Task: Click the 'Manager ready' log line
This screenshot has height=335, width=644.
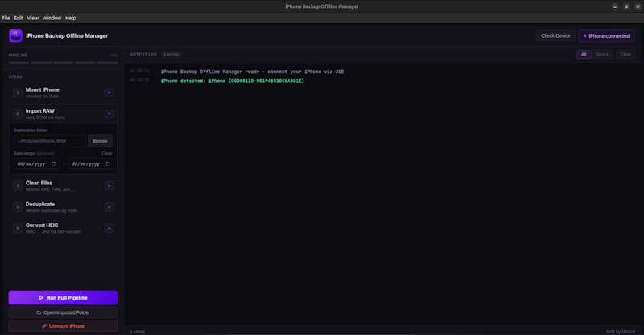Action: [252, 72]
